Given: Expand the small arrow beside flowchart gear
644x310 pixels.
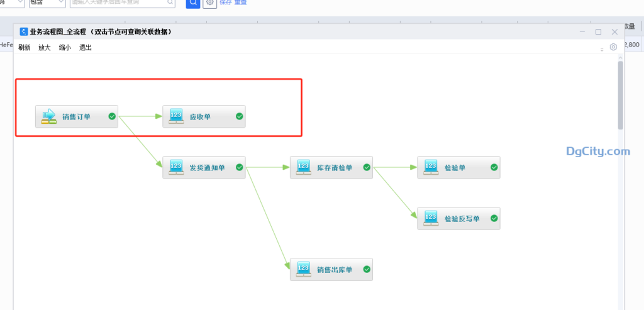Looking at the screenshot, I should click(x=602, y=48).
